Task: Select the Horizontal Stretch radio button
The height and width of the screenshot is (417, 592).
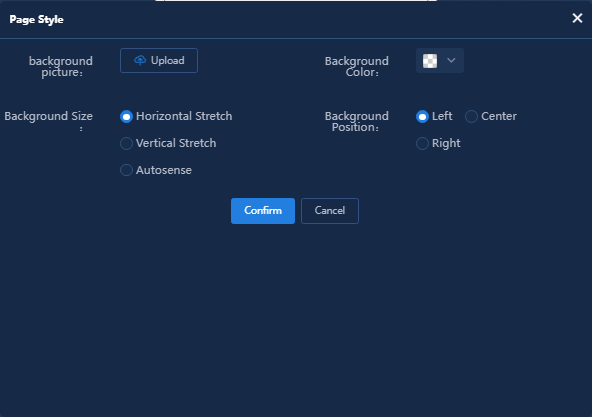Action: coord(126,116)
